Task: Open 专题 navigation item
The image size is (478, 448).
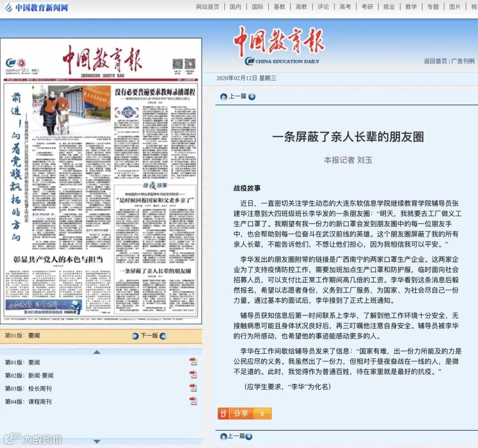Action: coord(433,7)
